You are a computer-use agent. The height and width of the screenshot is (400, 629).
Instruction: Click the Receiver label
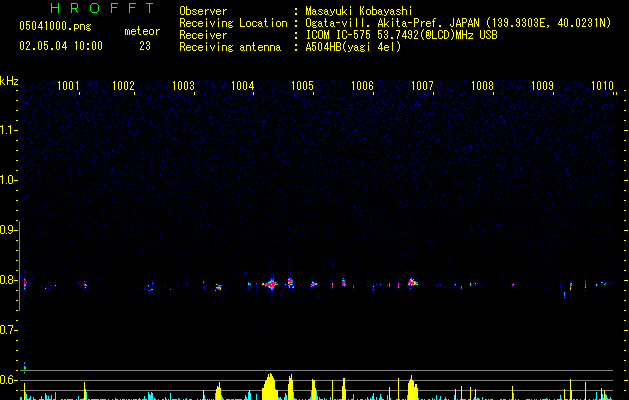pyautogui.click(x=203, y=35)
